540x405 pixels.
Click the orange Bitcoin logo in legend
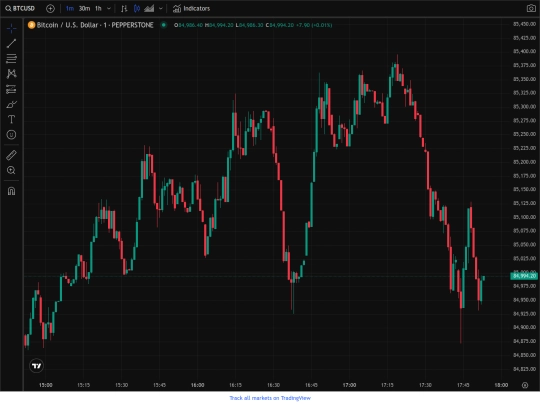[x=31, y=25]
